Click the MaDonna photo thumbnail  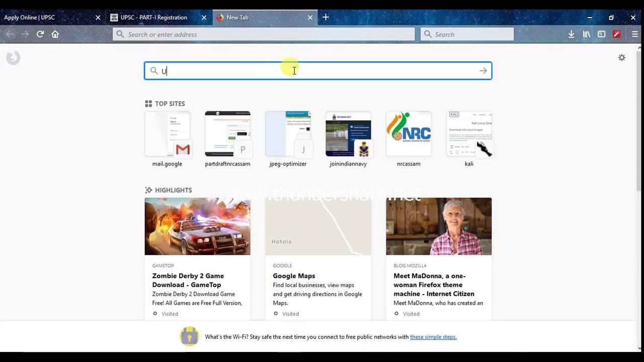(439, 226)
